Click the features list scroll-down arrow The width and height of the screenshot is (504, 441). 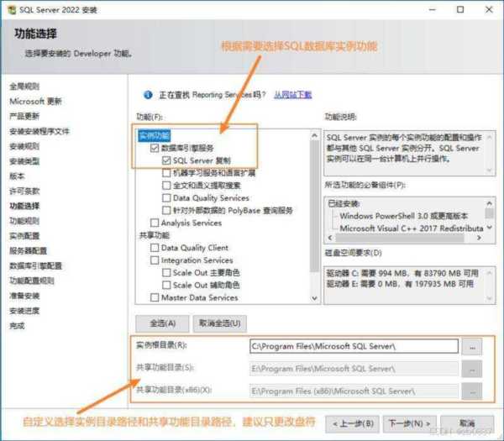click(315, 298)
